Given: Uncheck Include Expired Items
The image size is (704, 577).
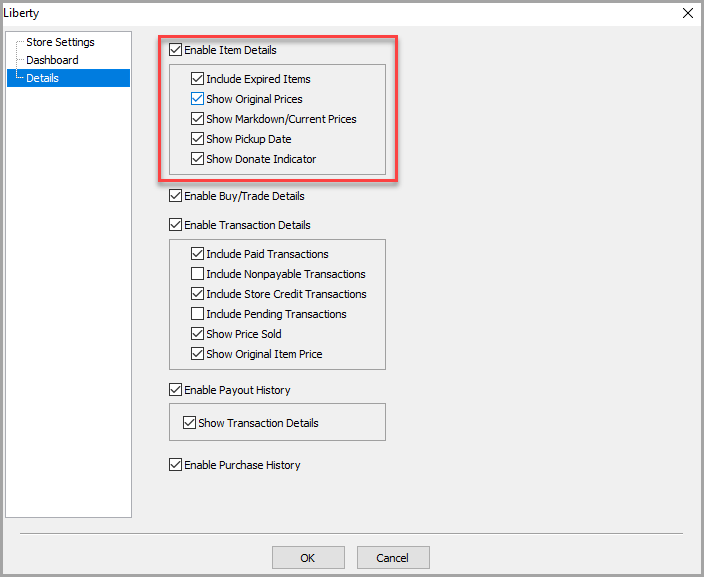Looking at the screenshot, I should (198, 79).
